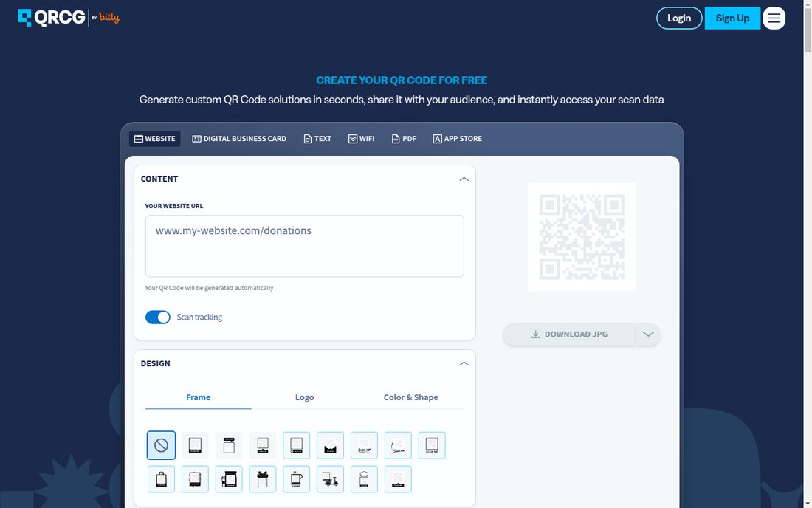Click the QRCG logo

click(51, 18)
